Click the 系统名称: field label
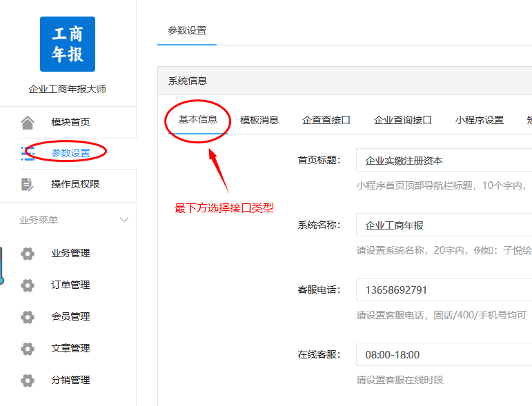The height and width of the screenshot is (406, 532). tap(319, 225)
